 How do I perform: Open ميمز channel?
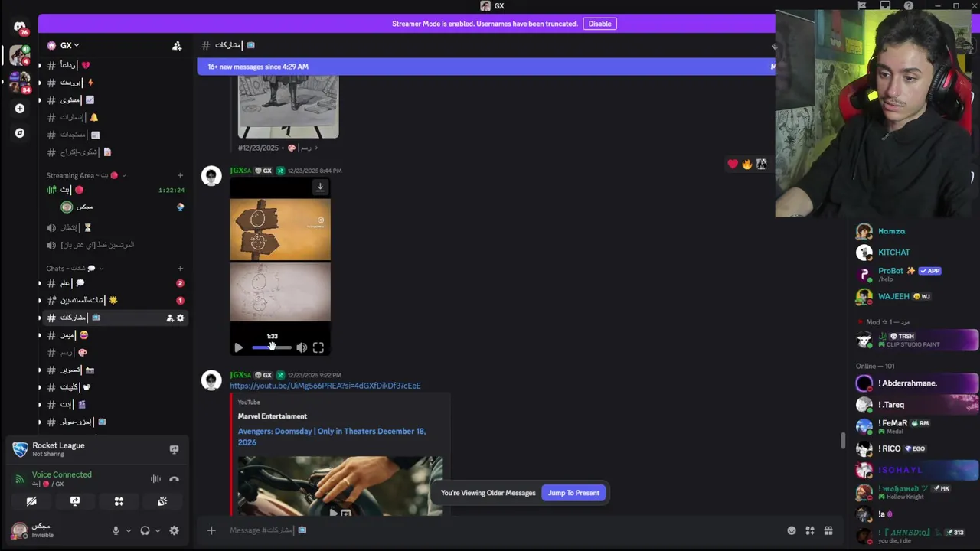coord(115,335)
